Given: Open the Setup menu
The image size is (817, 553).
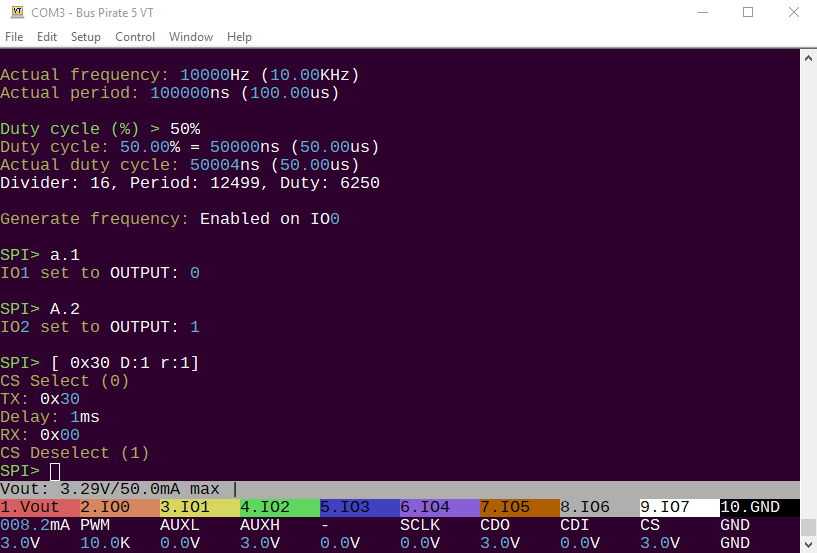Looking at the screenshot, I should coord(85,37).
